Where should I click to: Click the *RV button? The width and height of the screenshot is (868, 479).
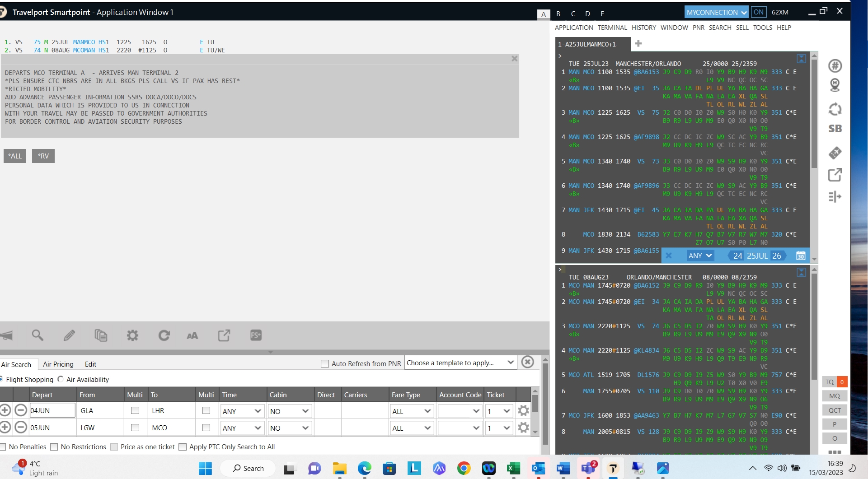pyautogui.click(x=43, y=156)
